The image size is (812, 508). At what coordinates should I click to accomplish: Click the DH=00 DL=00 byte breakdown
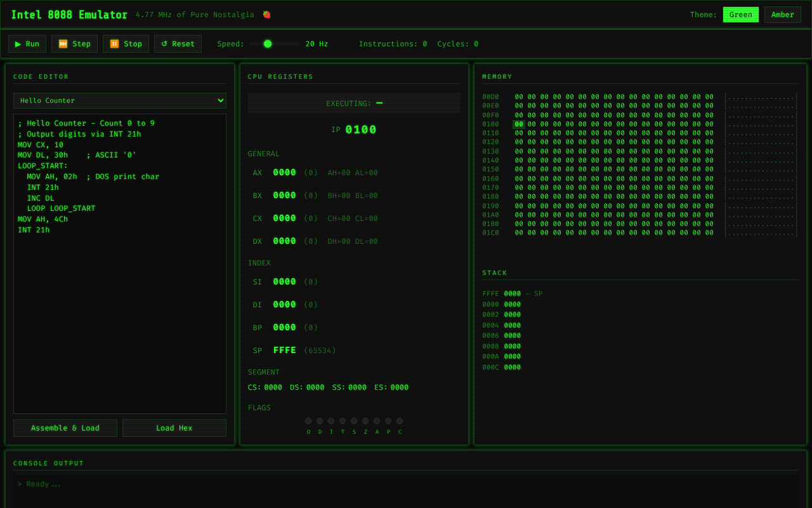[353, 241]
